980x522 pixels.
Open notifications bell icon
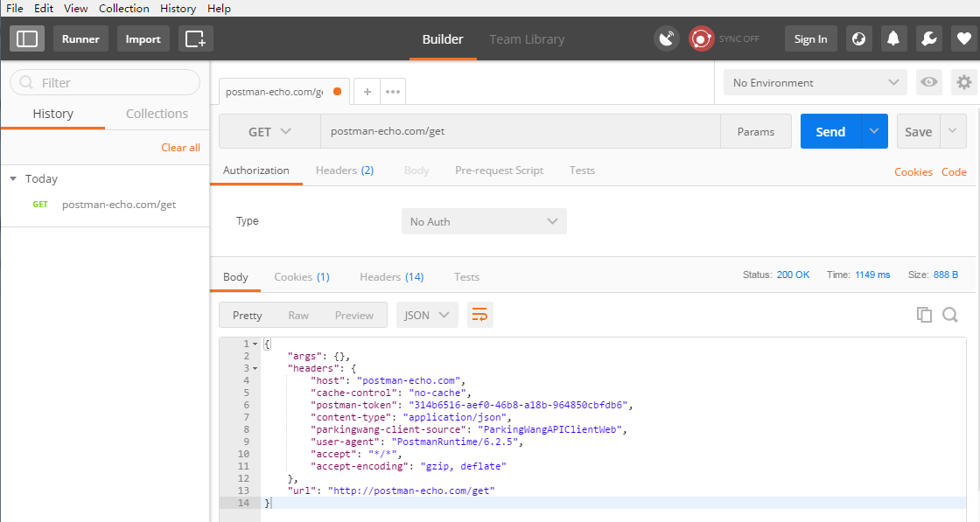pyautogui.click(x=893, y=38)
